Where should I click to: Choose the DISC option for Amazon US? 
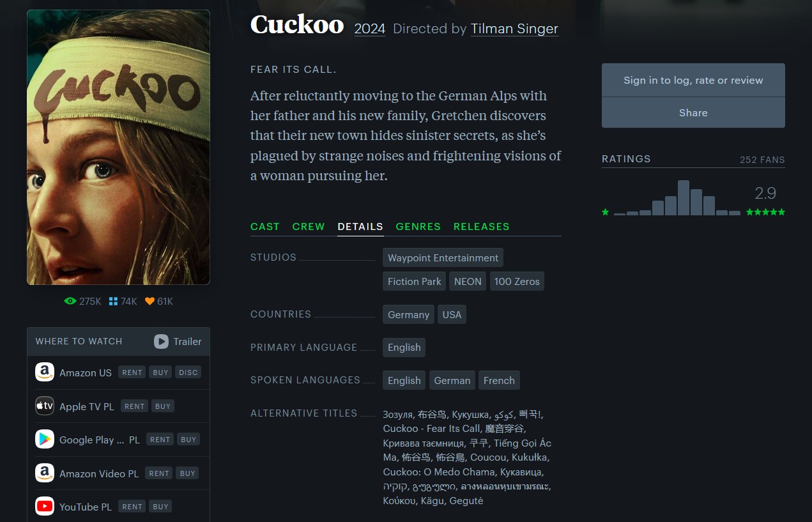188,372
